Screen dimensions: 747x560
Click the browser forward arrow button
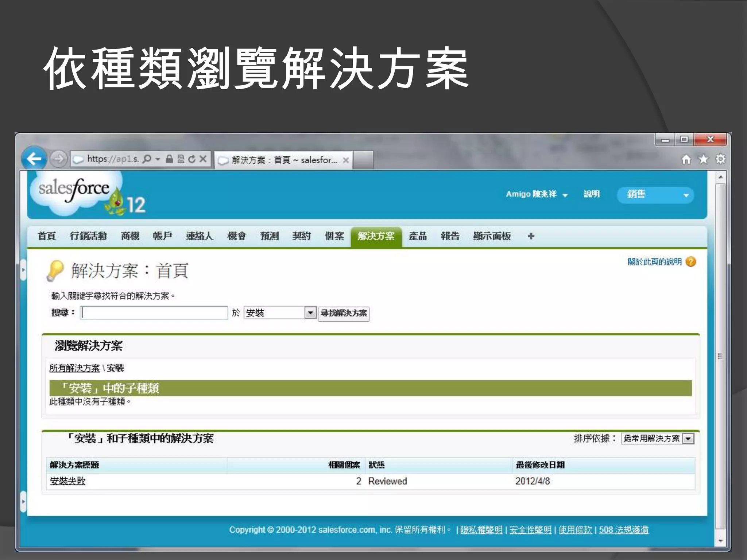58,159
